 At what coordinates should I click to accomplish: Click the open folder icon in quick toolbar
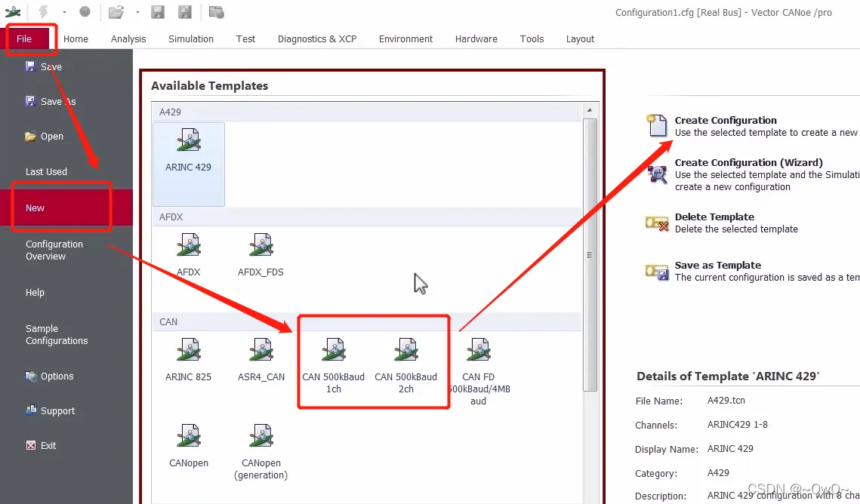point(116,12)
